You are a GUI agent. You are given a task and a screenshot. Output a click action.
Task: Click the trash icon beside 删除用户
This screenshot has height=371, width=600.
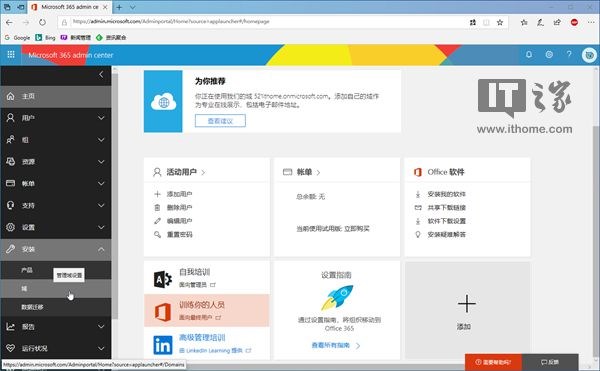pyautogui.click(x=157, y=207)
